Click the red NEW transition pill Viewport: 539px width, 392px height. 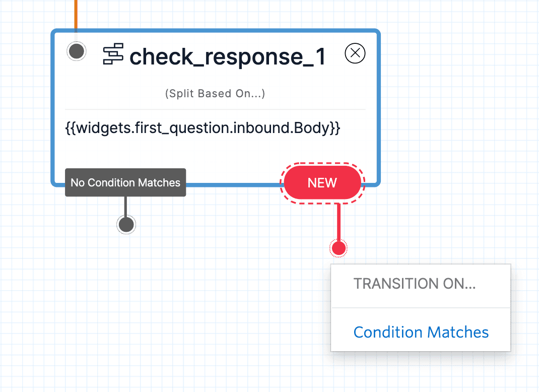point(322,182)
